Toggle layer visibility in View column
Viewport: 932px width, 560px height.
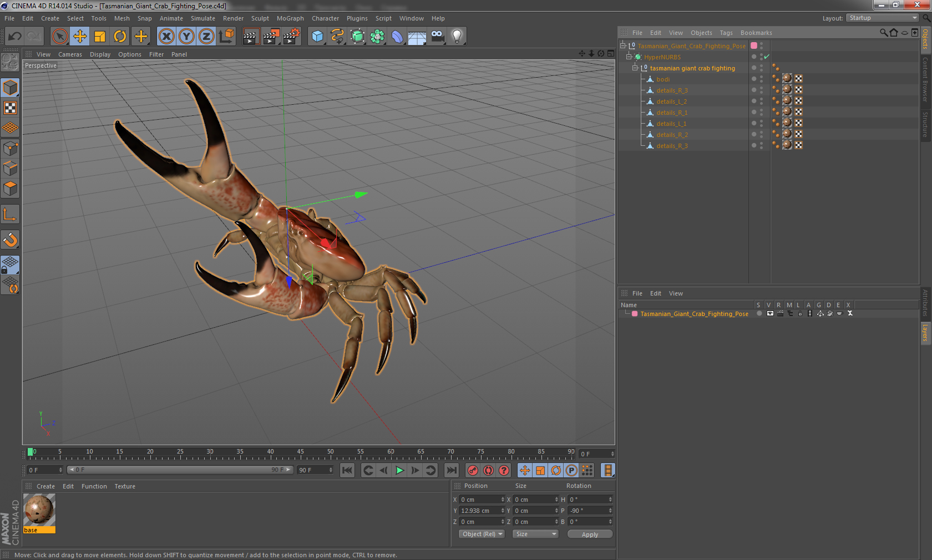click(x=770, y=314)
